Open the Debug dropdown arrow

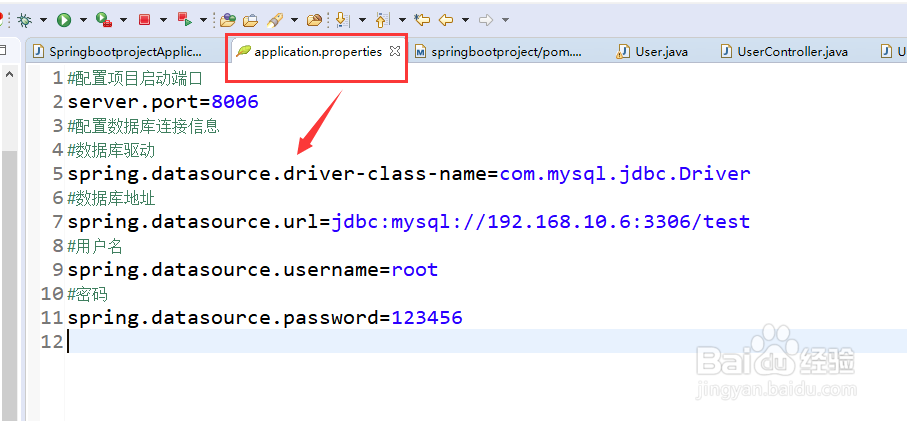[x=43, y=20]
